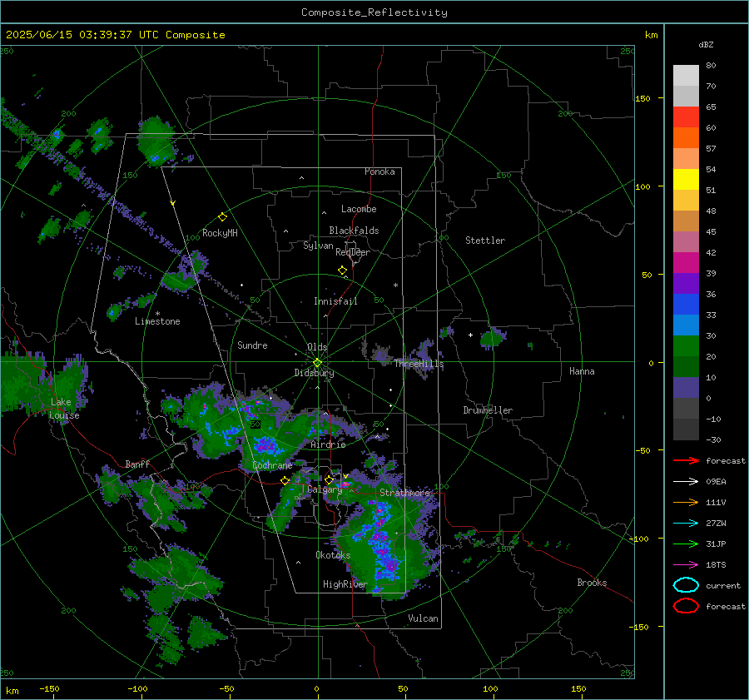Click the white 09EA arrow in the legend
Screen dimensions: 749x700
tap(686, 481)
